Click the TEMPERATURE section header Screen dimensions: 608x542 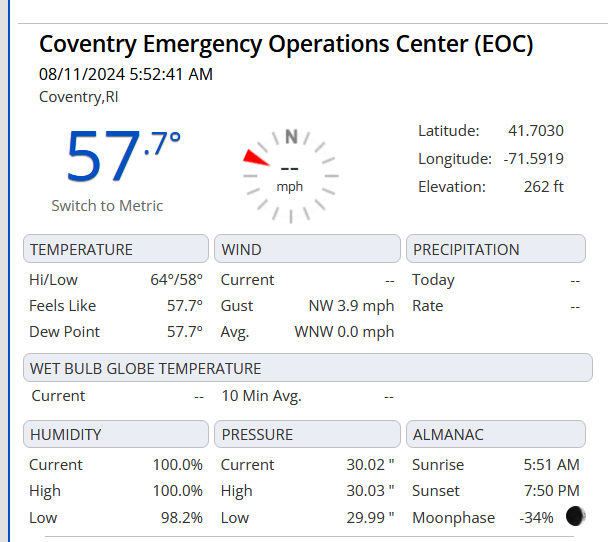(116, 249)
